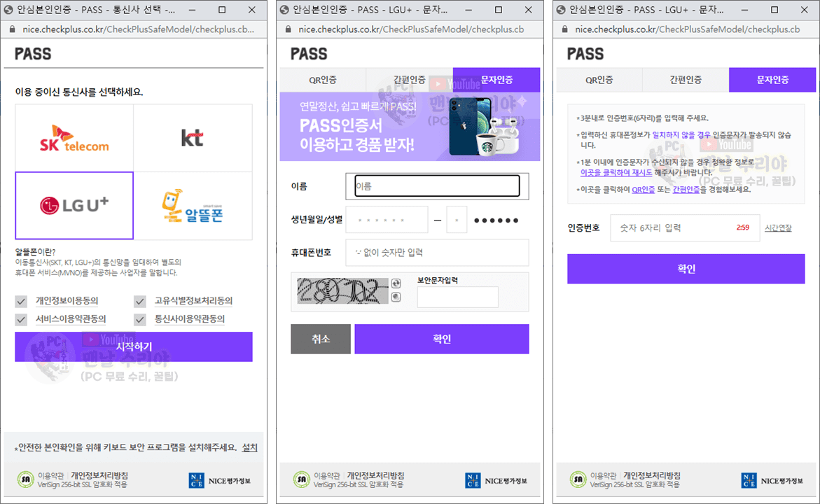Click globe icon in middle window title bar
Viewport: 820px width, 504px height.
[284, 10]
